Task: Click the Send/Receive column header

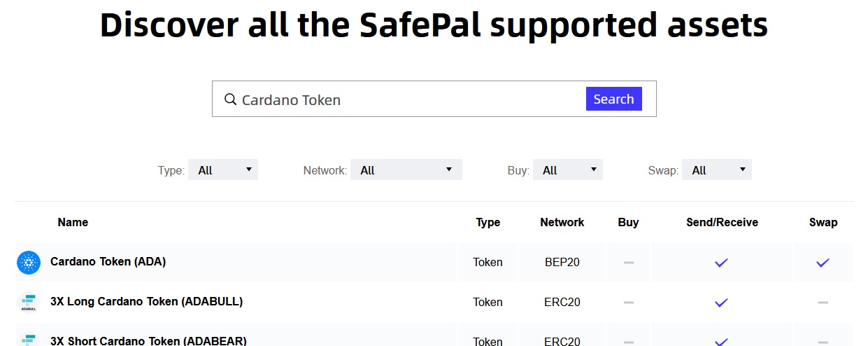Action: tap(722, 222)
